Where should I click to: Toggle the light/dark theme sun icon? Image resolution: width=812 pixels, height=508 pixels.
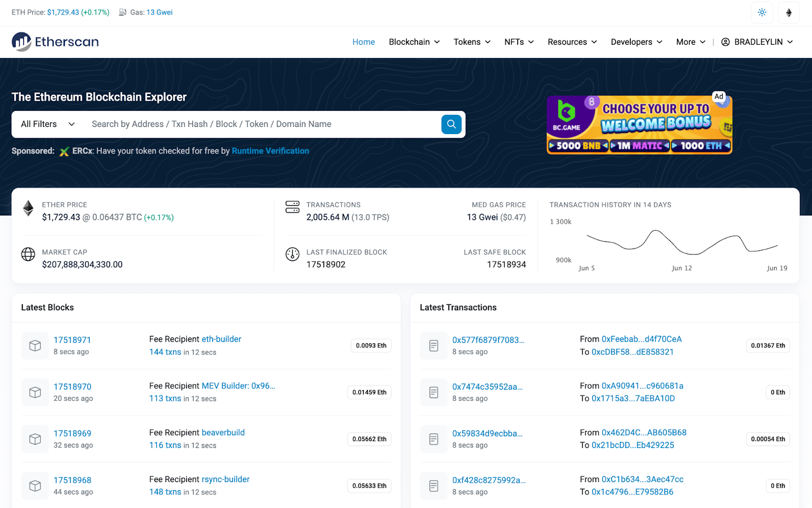(x=762, y=13)
